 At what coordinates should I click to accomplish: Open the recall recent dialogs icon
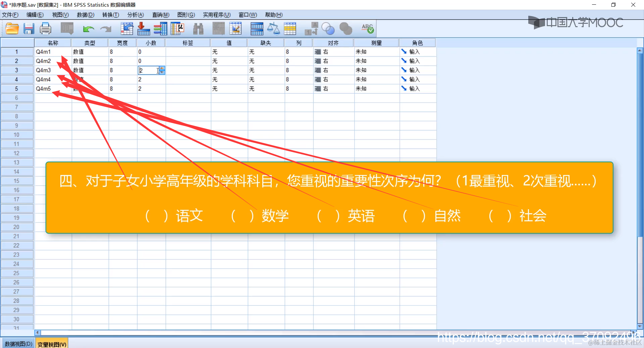pyautogui.click(x=67, y=29)
